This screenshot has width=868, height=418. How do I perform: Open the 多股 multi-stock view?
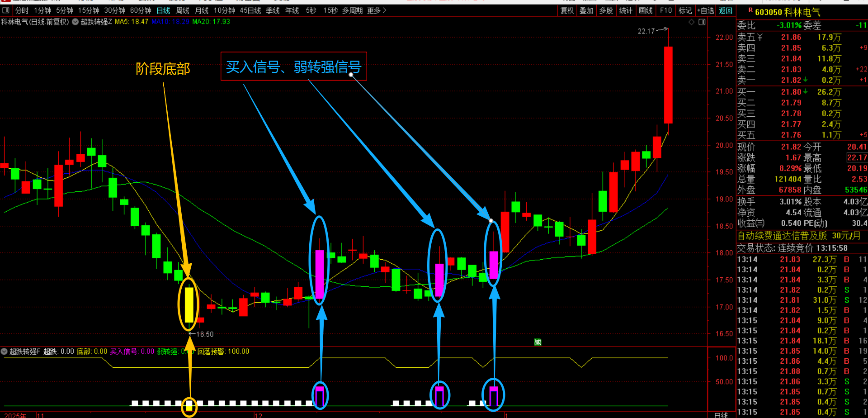(x=606, y=10)
